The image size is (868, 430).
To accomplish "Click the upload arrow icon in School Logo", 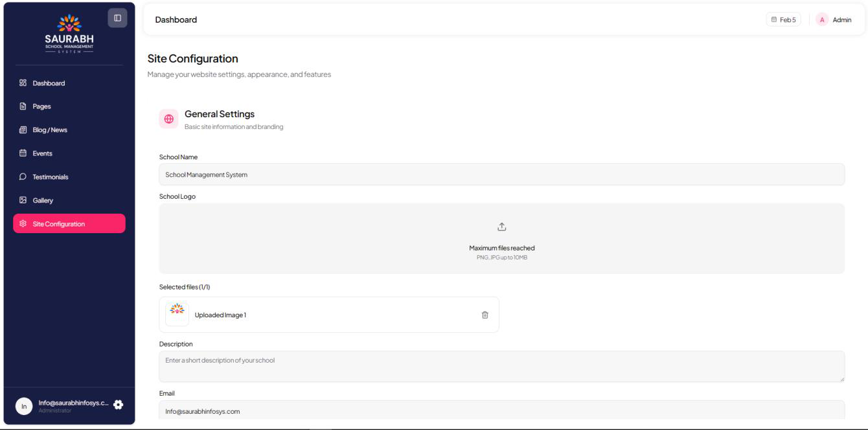I will (x=501, y=227).
